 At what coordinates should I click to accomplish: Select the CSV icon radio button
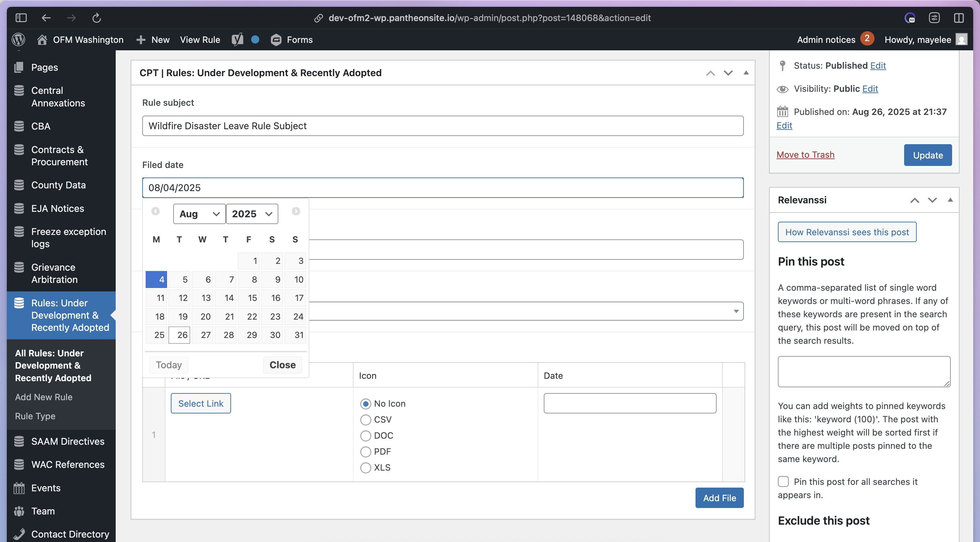pyautogui.click(x=365, y=420)
